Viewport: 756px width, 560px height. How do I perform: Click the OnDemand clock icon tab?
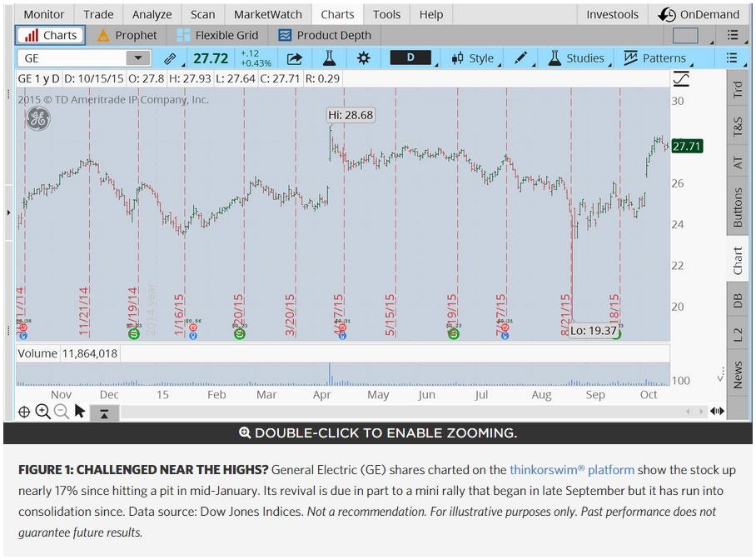(699, 14)
